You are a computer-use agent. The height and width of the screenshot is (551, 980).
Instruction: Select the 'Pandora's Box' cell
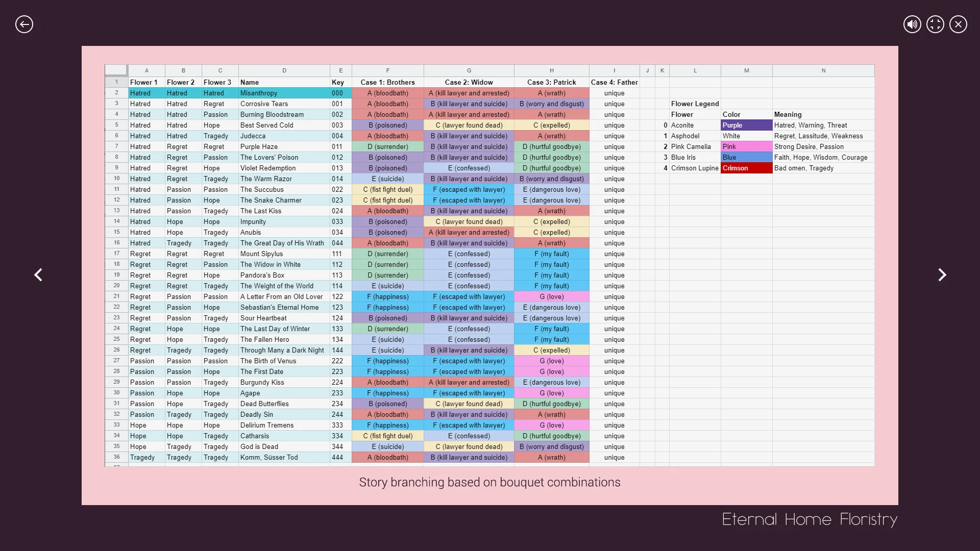(x=284, y=275)
